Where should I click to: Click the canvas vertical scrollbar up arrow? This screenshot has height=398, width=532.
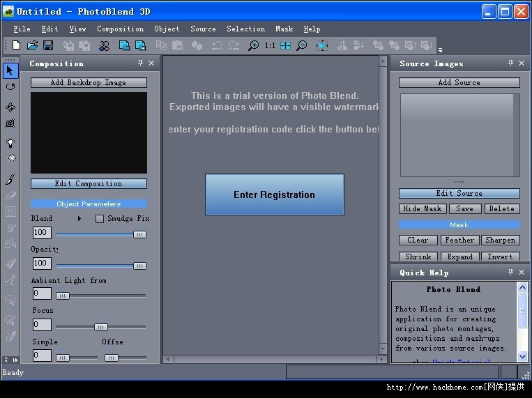click(x=383, y=61)
